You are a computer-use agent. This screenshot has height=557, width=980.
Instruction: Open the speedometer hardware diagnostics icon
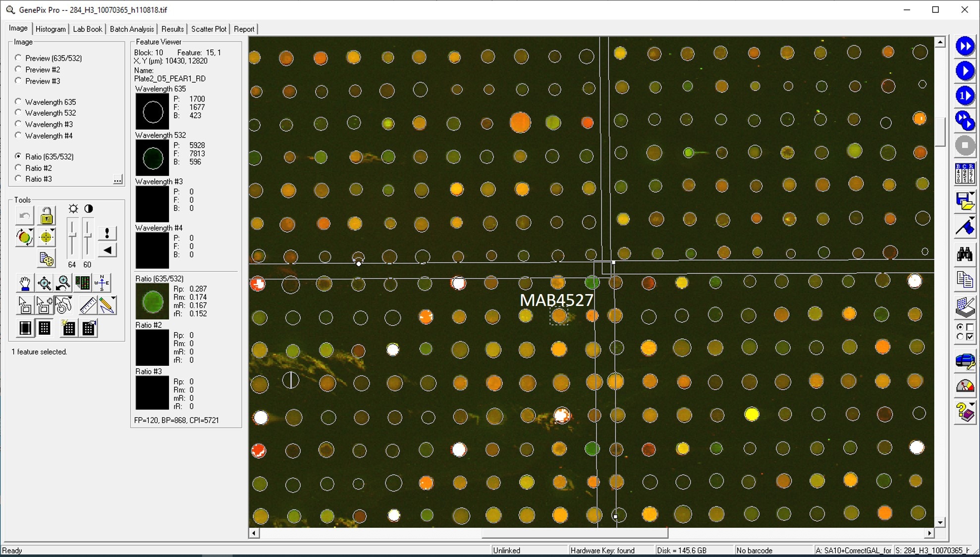(x=964, y=386)
